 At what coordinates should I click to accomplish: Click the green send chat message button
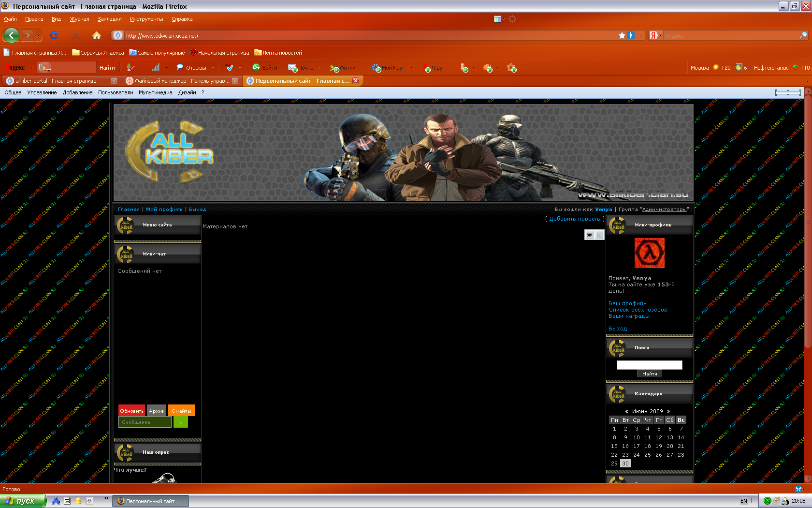click(181, 422)
